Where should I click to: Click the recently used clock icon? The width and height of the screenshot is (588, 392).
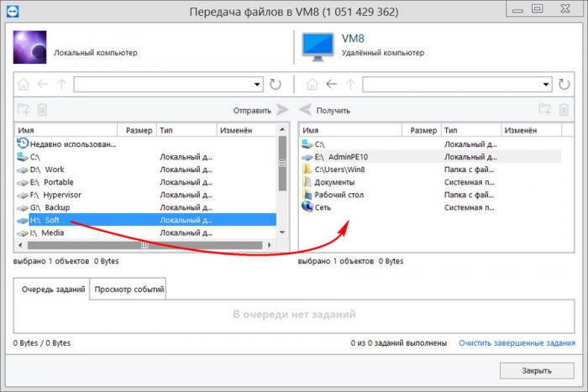(x=23, y=143)
